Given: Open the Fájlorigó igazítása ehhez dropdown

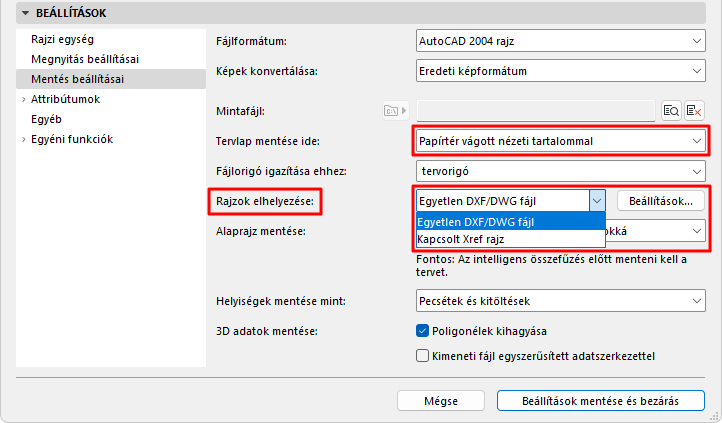Looking at the screenshot, I should coord(560,171).
